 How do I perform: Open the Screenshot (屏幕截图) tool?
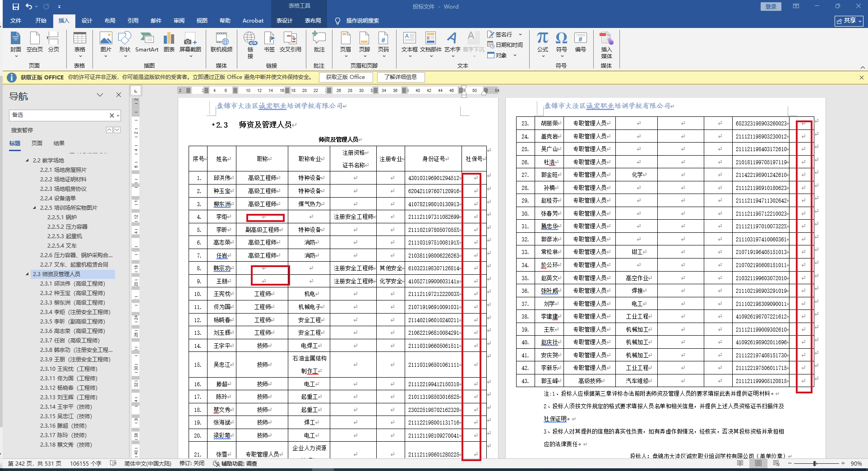click(190, 44)
